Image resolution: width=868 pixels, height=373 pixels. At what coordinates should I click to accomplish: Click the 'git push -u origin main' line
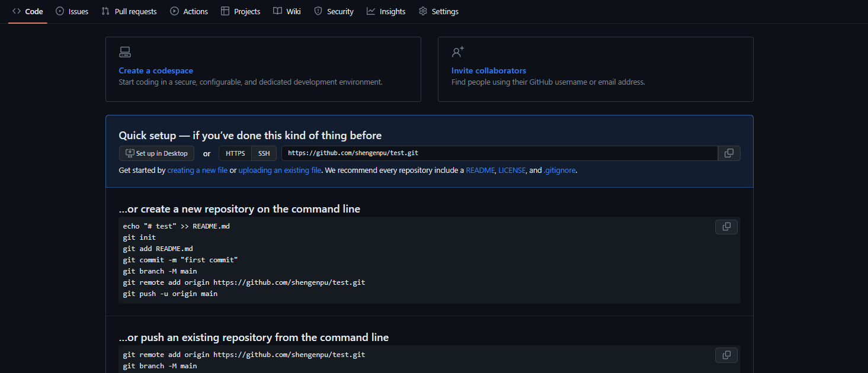pyautogui.click(x=170, y=294)
